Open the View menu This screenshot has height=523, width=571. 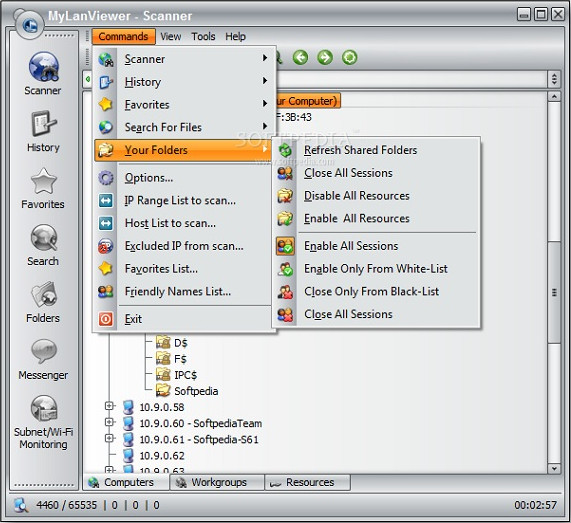[x=170, y=36]
